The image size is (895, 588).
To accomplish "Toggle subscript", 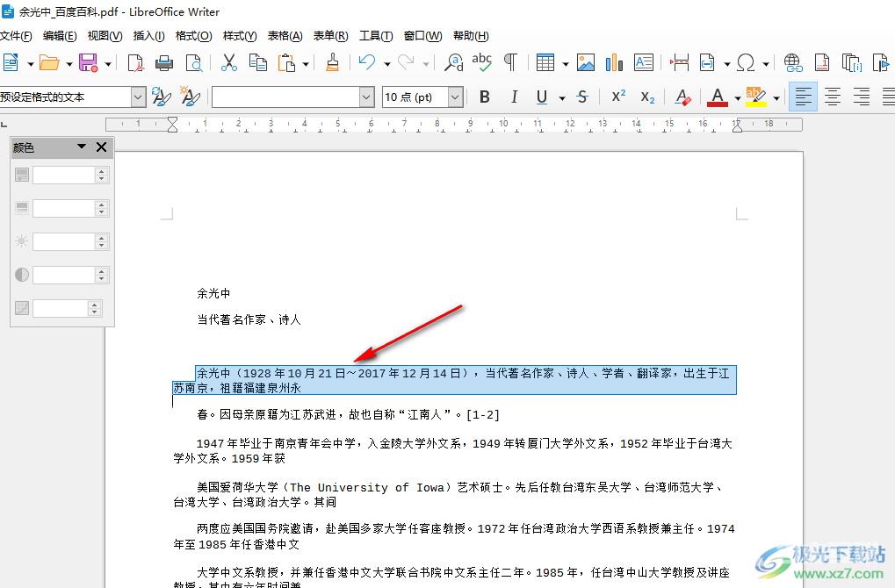I will click(x=647, y=97).
